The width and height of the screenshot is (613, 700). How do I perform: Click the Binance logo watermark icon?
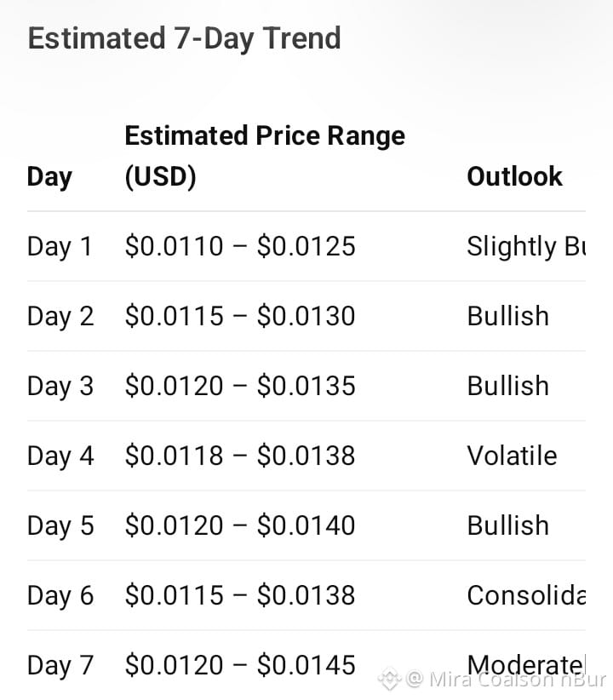click(389, 679)
